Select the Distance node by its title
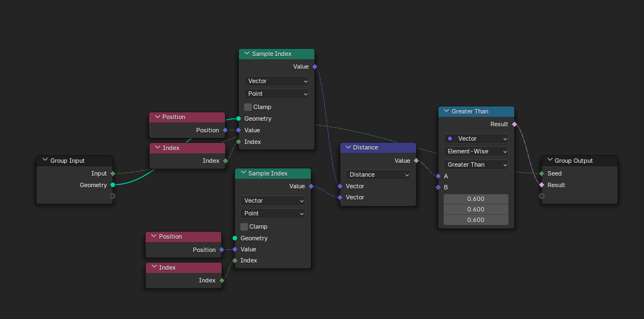Image resolution: width=644 pixels, height=319 pixels. pyautogui.click(x=366, y=147)
